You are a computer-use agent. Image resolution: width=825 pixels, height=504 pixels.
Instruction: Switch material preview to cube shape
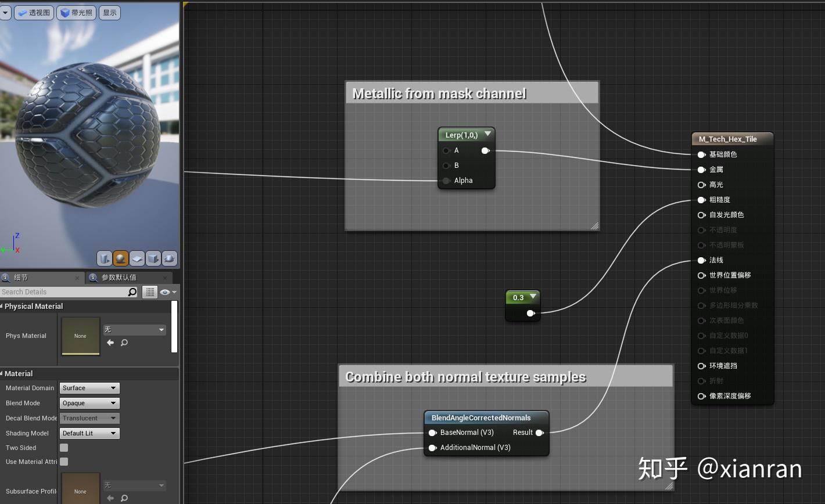coord(153,258)
